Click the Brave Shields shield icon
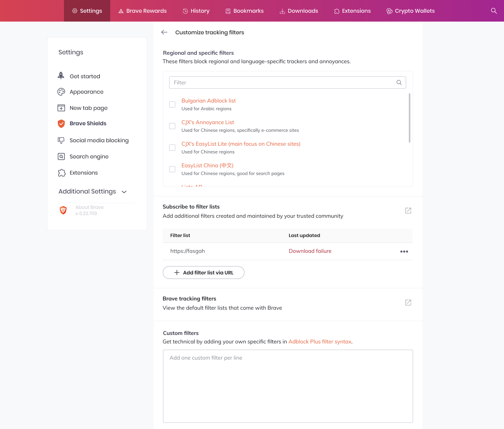This screenshot has width=504, height=429. pos(61,123)
